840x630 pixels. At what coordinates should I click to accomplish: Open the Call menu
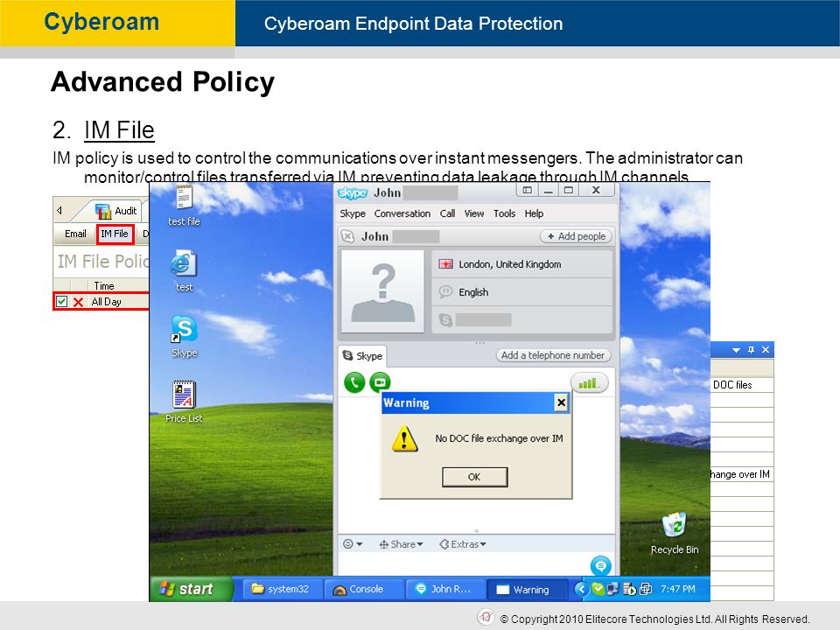[447, 213]
